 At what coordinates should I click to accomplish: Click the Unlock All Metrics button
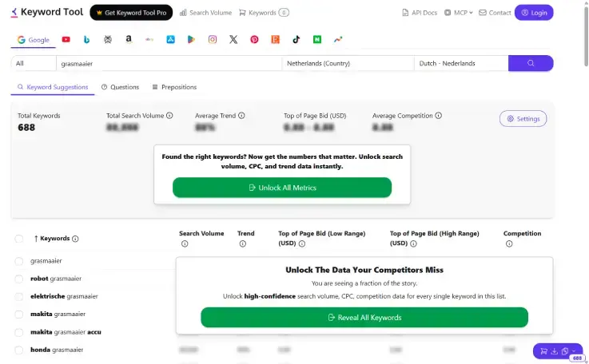point(282,188)
